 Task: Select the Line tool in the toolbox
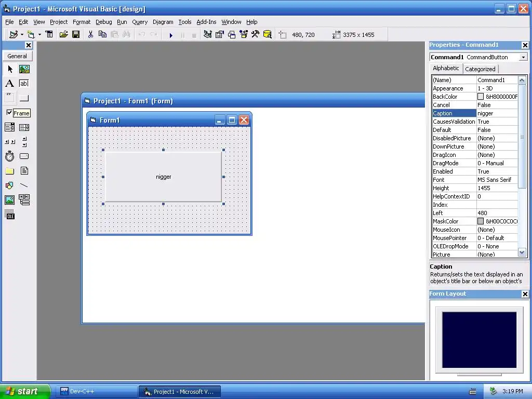pos(24,185)
